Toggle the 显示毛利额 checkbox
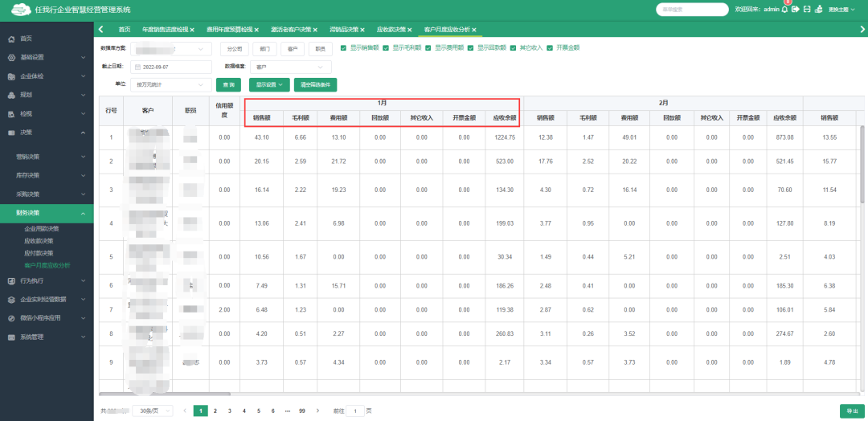 [x=386, y=48]
